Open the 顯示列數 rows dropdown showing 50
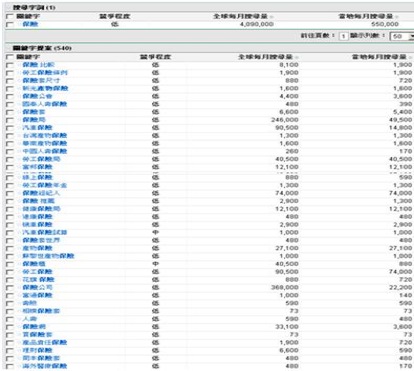Viewport: 414px width, 371px height. point(401,36)
